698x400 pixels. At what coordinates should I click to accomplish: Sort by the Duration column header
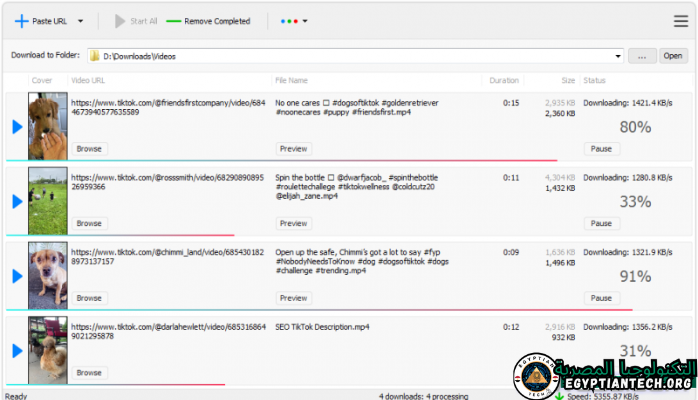point(504,80)
